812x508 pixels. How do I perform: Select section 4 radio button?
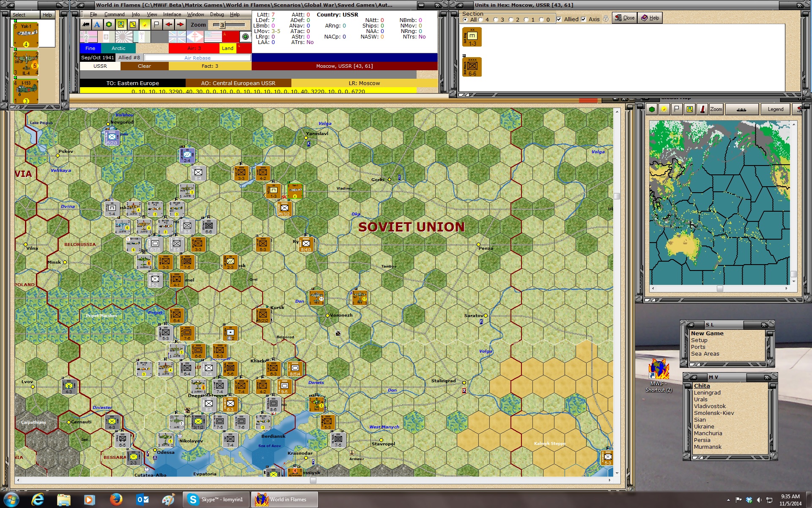click(480, 19)
